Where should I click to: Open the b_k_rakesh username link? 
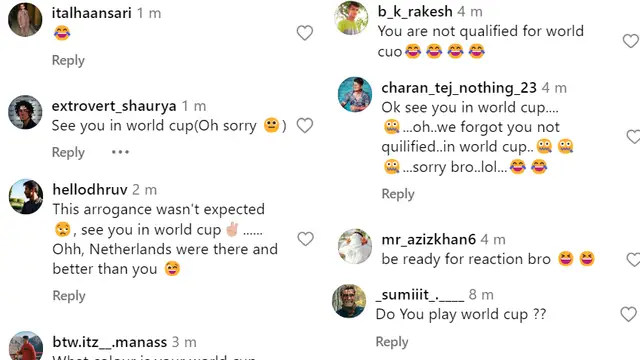pyautogui.click(x=415, y=11)
